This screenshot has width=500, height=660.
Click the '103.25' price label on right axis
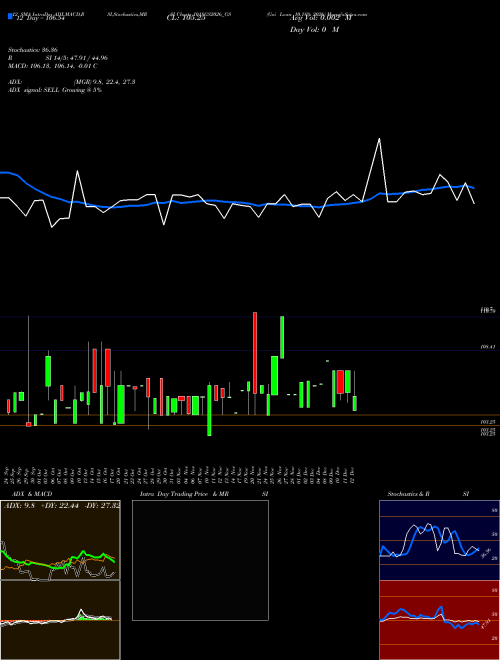(x=488, y=421)
